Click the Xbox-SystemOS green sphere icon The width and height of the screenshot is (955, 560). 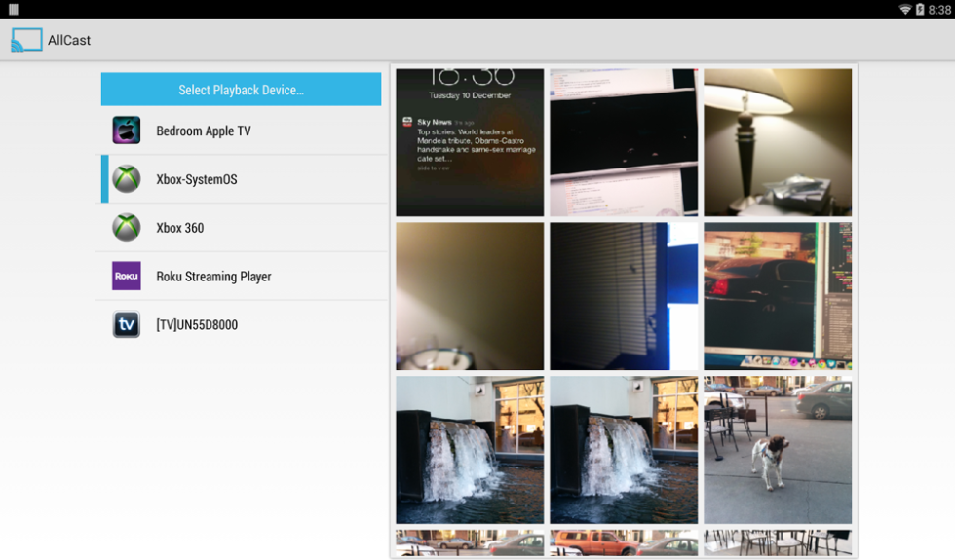(x=126, y=179)
